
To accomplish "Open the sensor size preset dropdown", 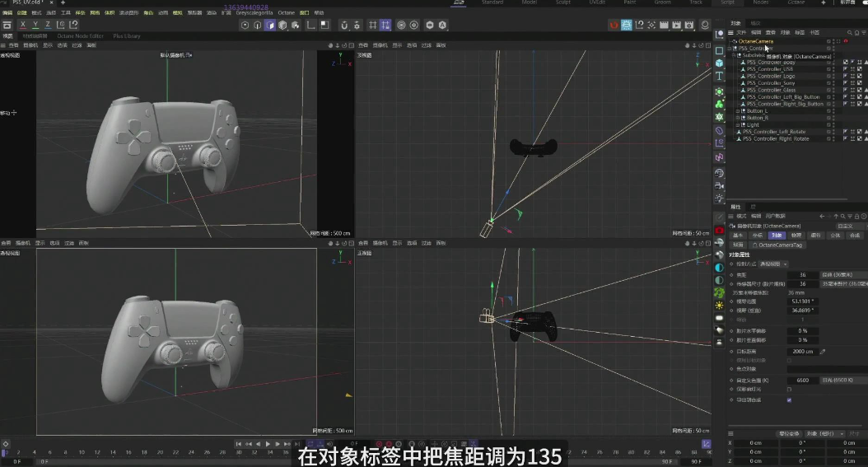I will [x=843, y=284].
